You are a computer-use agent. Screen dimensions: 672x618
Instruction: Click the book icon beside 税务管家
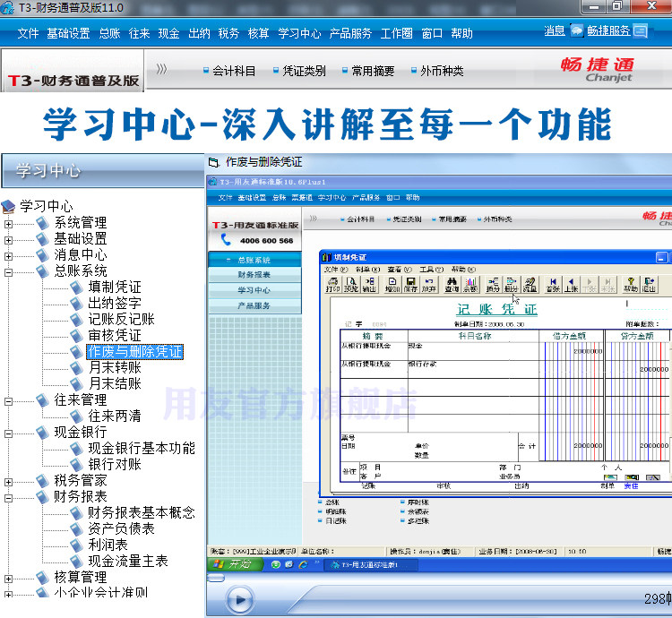42,481
